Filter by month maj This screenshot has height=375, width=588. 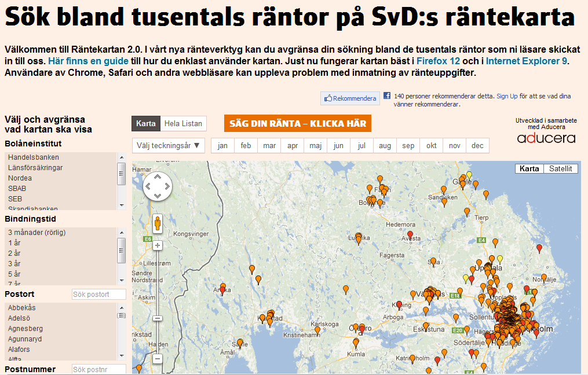[x=315, y=146]
